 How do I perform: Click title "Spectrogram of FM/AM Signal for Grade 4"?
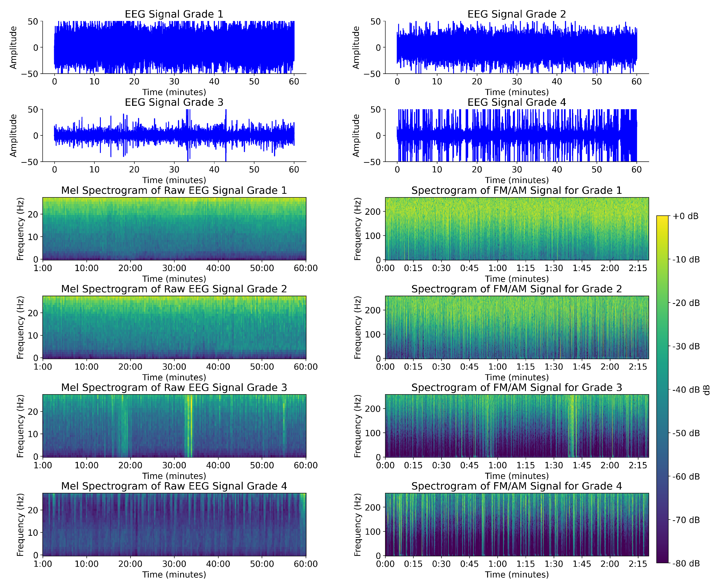coord(517,486)
